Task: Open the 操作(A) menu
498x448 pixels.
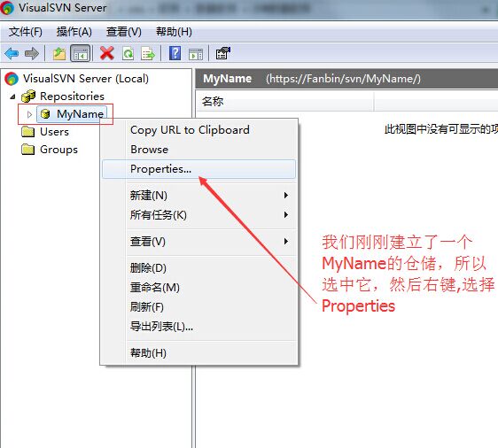Action: (74, 32)
